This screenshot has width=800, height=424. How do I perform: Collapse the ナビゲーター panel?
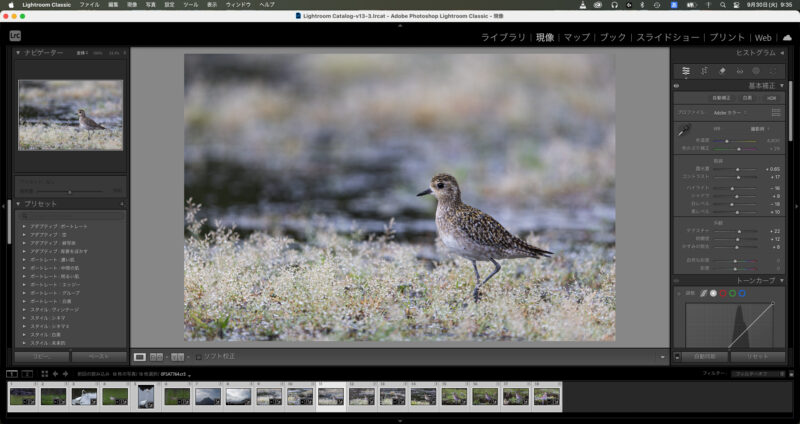point(17,52)
